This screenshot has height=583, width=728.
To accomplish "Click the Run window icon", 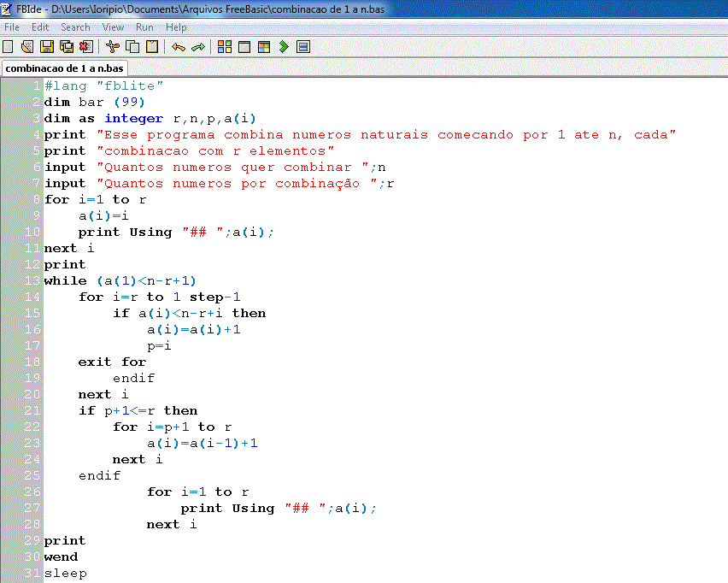I will tap(244, 46).
